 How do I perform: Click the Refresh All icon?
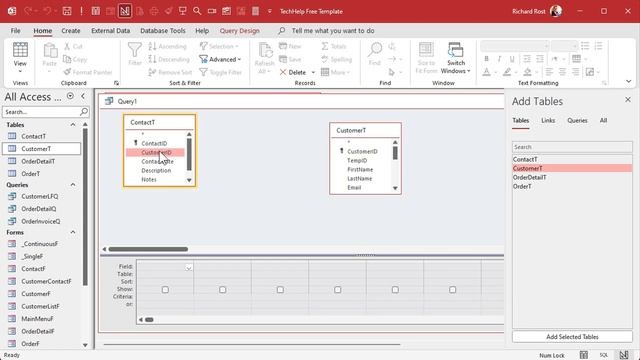tap(264, 58)
